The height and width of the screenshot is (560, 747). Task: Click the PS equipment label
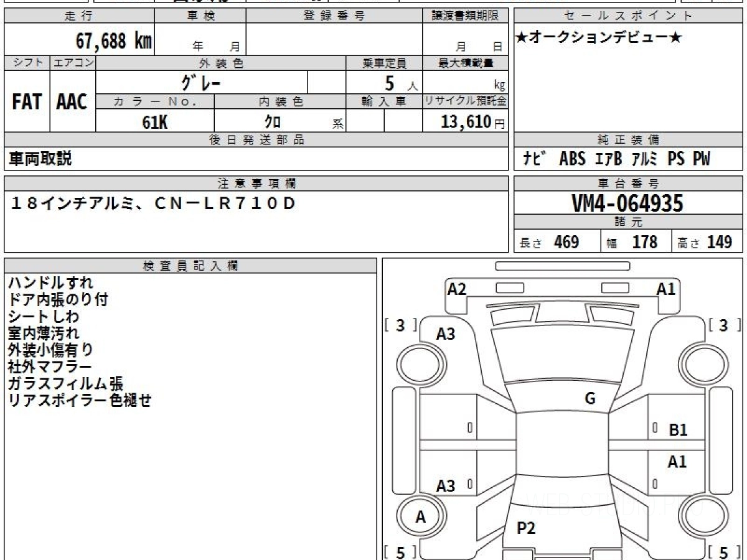tap(675, 159)
